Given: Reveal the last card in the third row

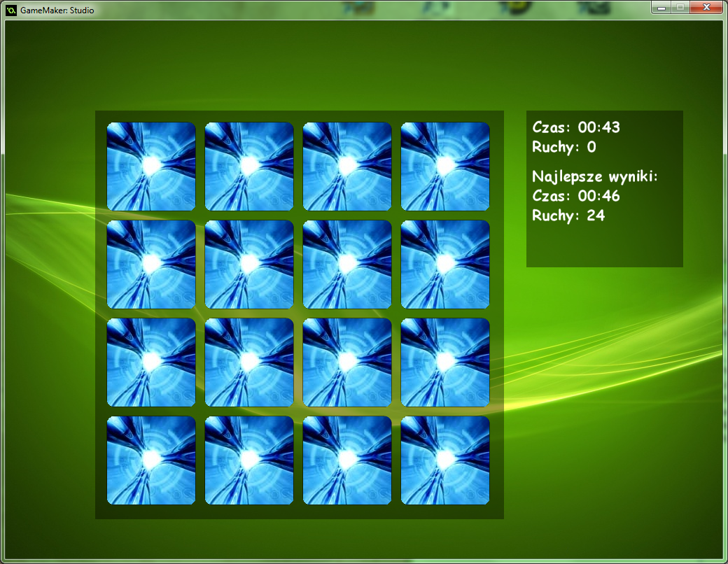Looking at the screenshot, I should [x=445, y=362].
